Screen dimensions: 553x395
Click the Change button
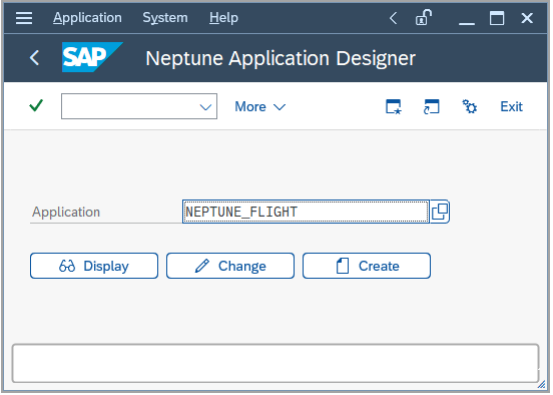pos(230,266)
